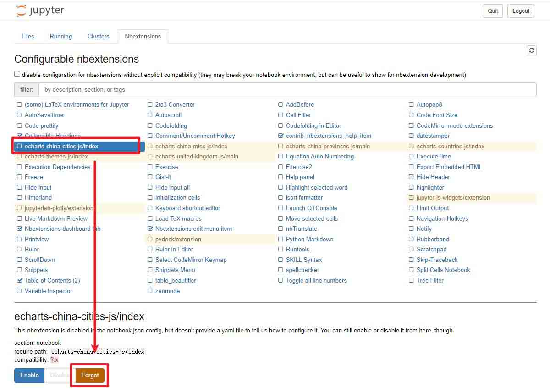Select Split Cells Notebook extension
This screenshot has width=550, height=392.
tap(443, 270)
